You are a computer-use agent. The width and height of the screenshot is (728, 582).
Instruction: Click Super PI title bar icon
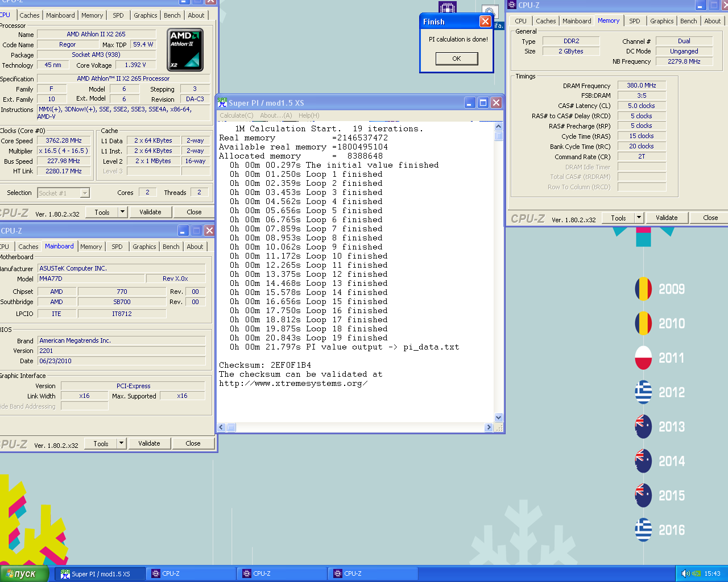(222, 102)
